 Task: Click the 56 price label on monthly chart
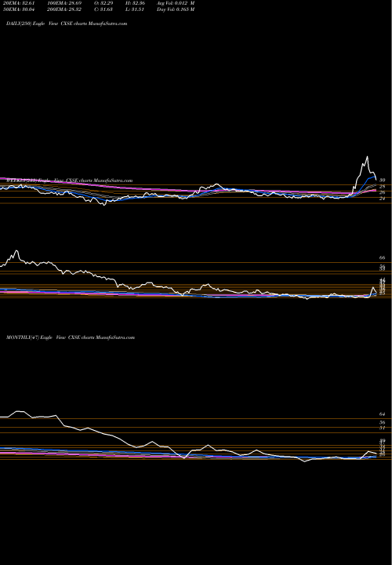[383, 423]
